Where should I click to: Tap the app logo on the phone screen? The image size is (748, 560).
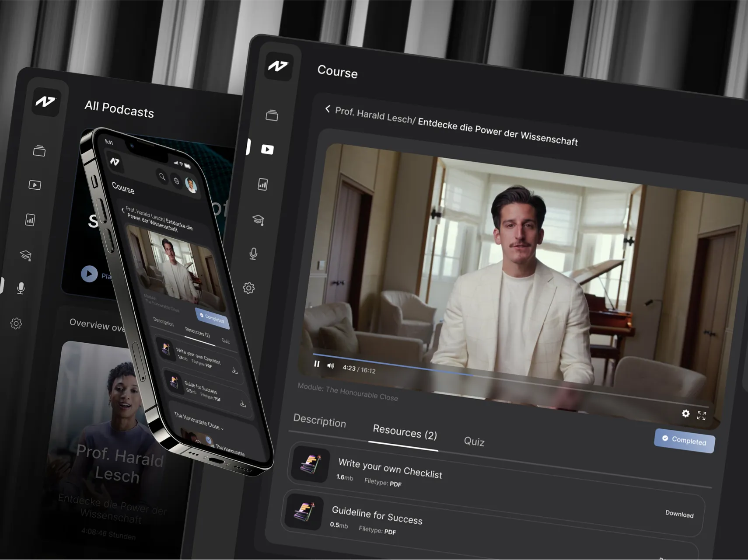pyautogui.click(x=115, y=161)
